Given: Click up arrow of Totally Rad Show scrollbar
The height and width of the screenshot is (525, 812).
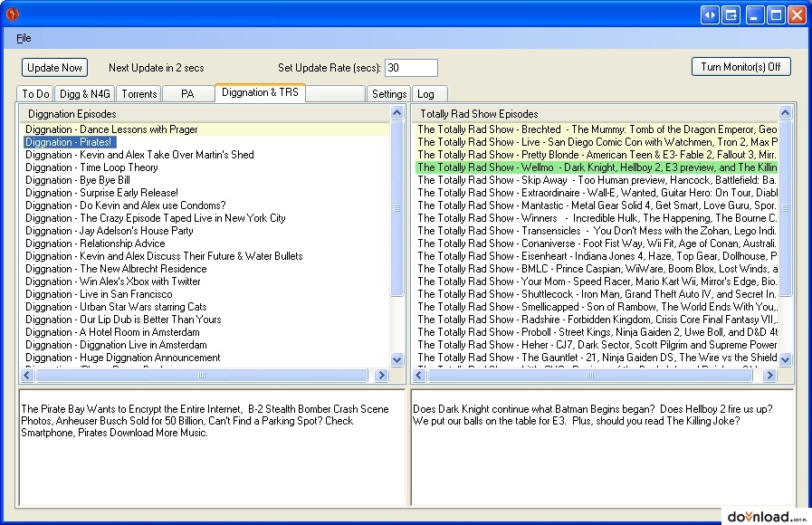Looking at the screenshot, I should (785, 112).
